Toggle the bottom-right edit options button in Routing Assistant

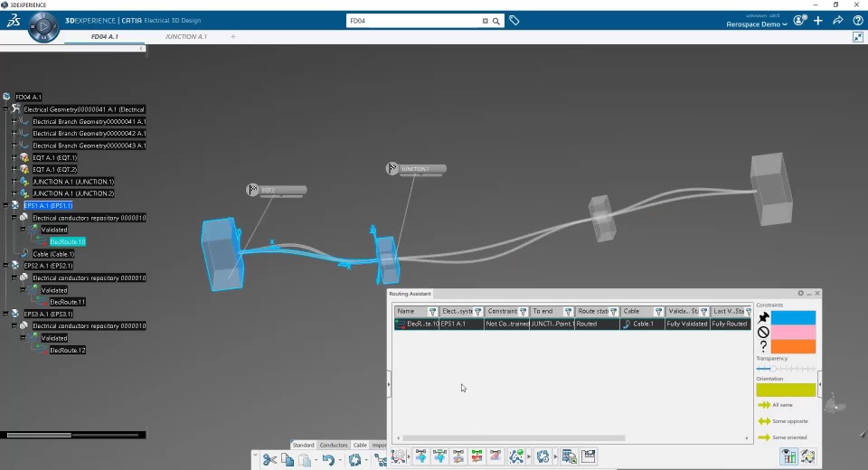pos(807,456)
